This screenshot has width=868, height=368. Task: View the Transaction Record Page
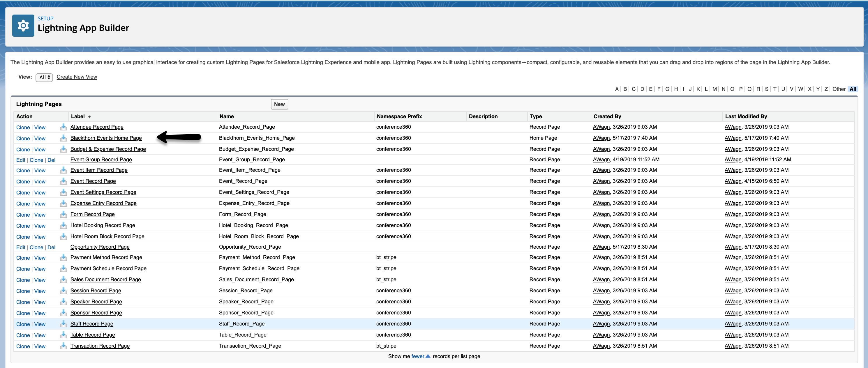pyautogui.click(x=40, y=346)
